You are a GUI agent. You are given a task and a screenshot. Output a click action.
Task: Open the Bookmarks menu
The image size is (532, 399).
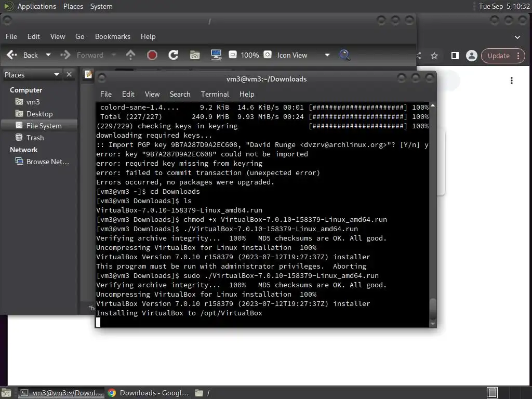[x=113, y=36]
